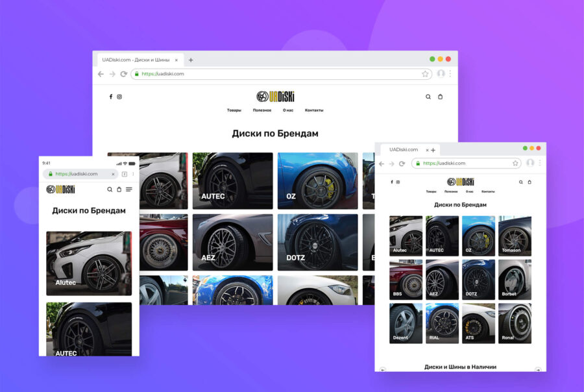Open the AUTEC brand thumbnail
584x392 pixels.
click(232, 180)
